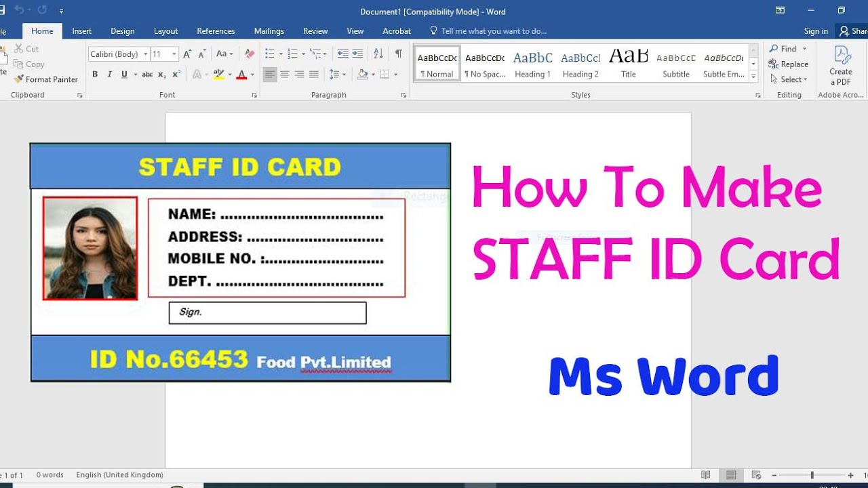Click the Cut scissors icon
The height and width of the screenshot is (488, 868).
pyautogui.click(x=17, y=49)
